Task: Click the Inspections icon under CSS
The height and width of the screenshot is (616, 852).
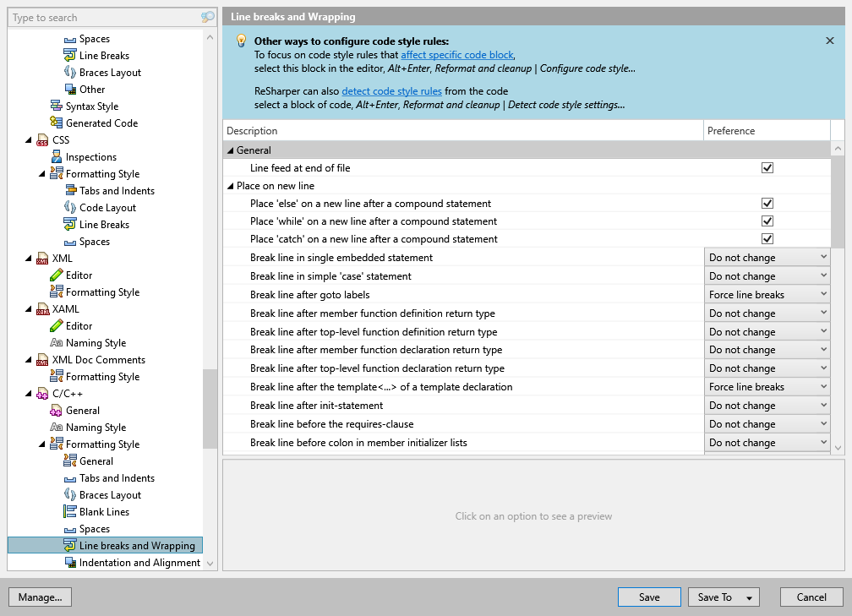Action: [x=56, y=156]
